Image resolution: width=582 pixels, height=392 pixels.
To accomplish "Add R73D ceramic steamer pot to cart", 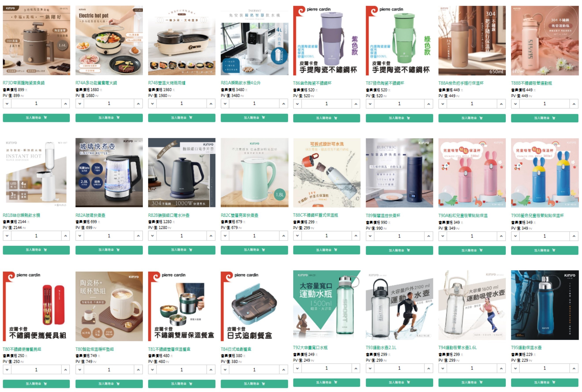I will click(36, 118).
